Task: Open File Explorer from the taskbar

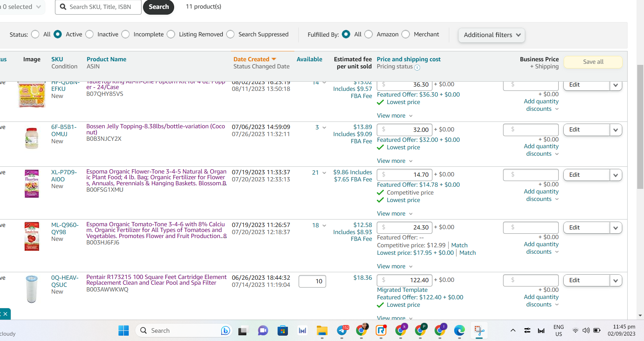Action: click(322, 331)
